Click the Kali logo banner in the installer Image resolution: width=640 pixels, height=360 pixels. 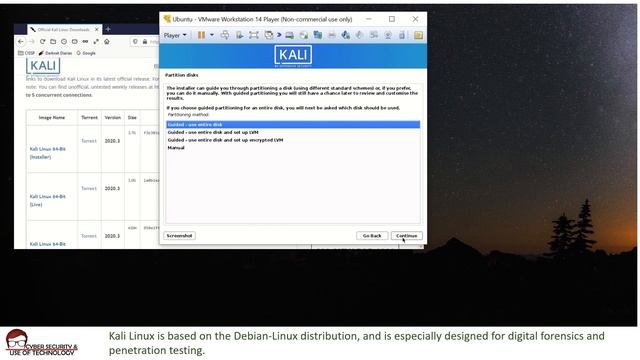click(293, 56)
